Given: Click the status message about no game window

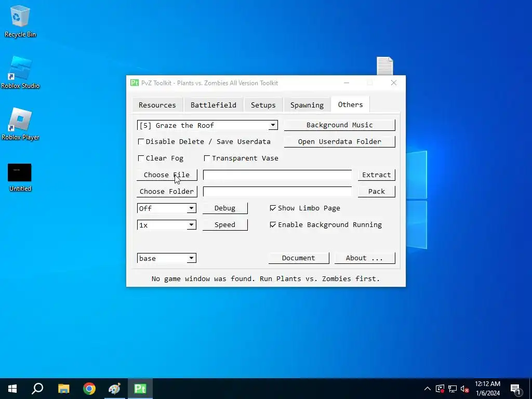Looking at the screenshot, I should (265, 278).
